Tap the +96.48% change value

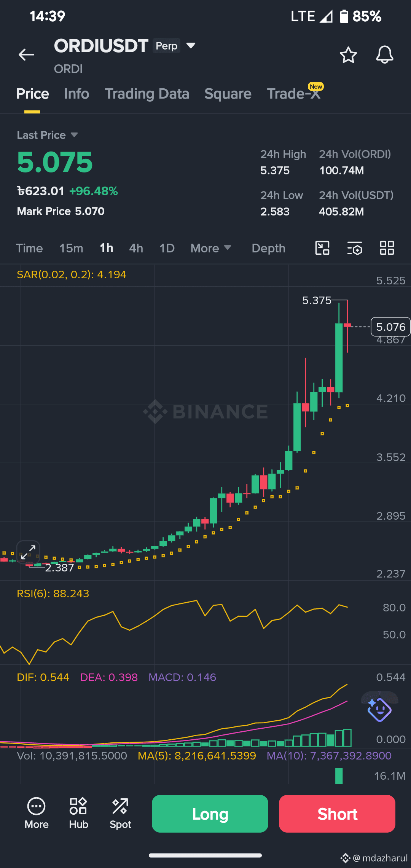(94, 191)
